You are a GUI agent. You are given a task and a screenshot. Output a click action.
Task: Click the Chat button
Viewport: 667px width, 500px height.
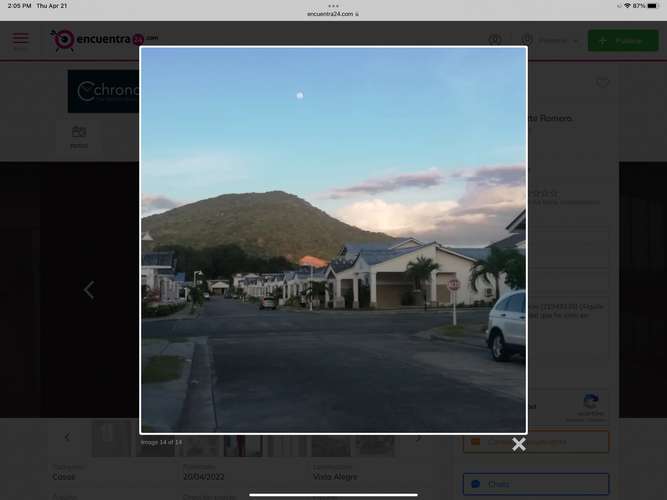[x=536, y=484]
